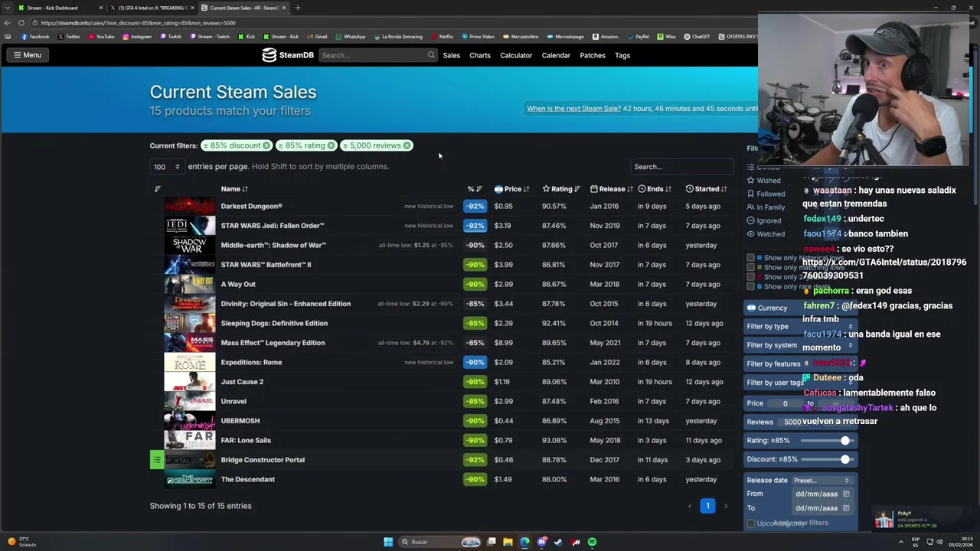The height and width of the screenshot is (551, 980).
Task: Open the WhatsApp bookmark
Action: 351,37
